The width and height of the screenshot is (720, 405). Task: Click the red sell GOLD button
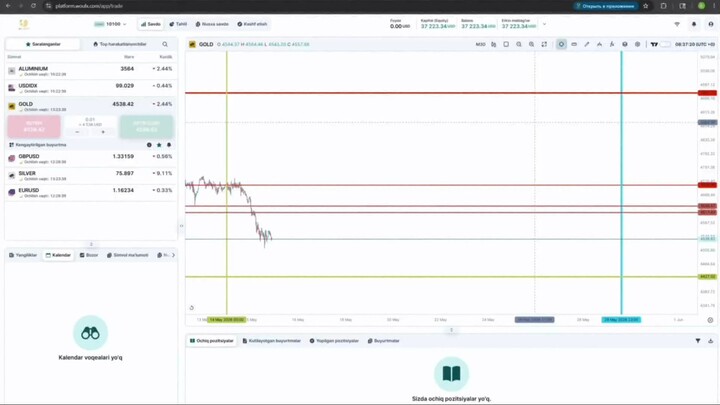(x=34, y=126)
